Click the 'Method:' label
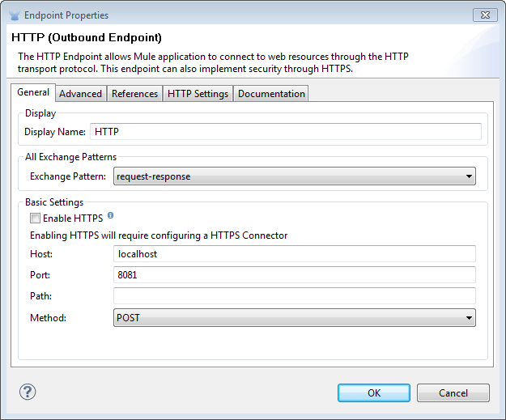 click(48, 318)
